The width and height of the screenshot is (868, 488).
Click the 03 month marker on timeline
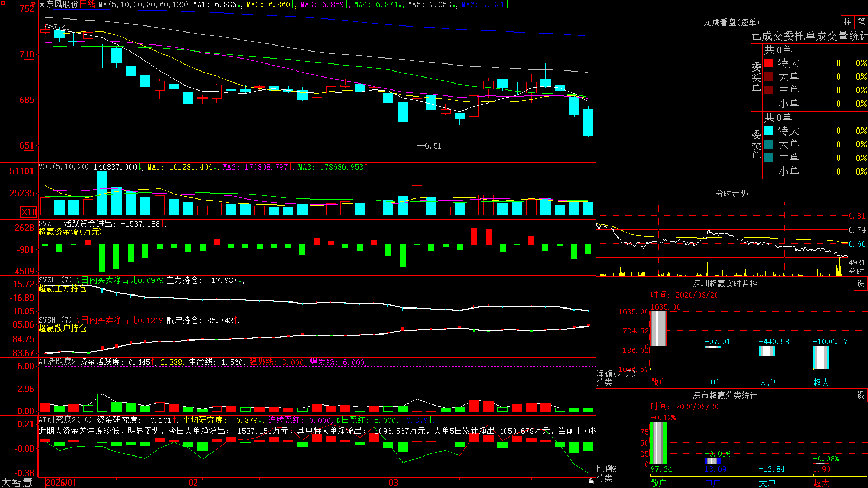(x=393, y=483)
